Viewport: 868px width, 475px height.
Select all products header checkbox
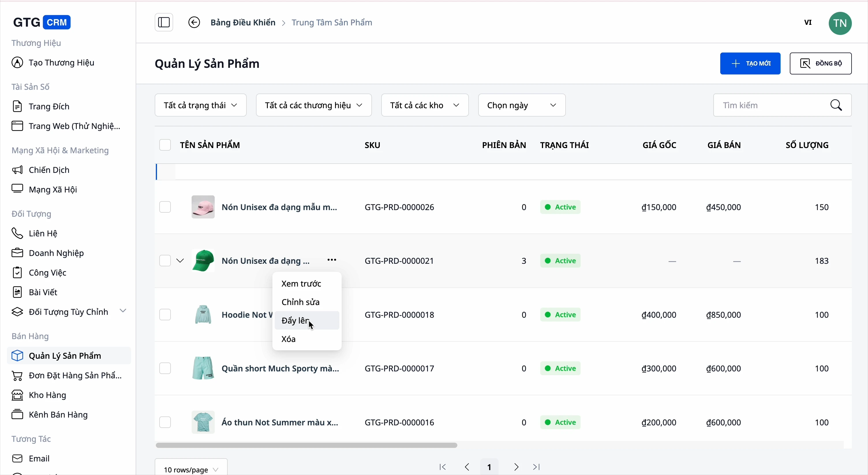165,145
